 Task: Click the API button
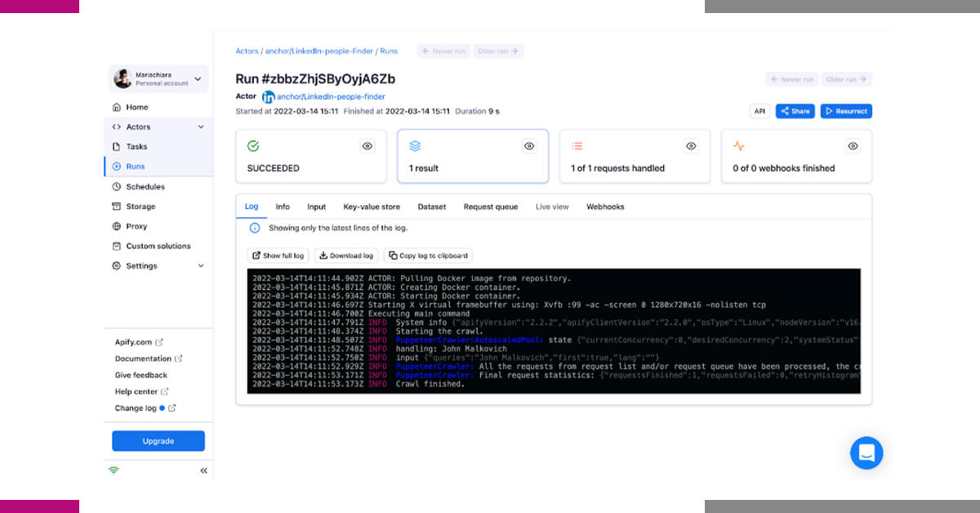point(759,111)
